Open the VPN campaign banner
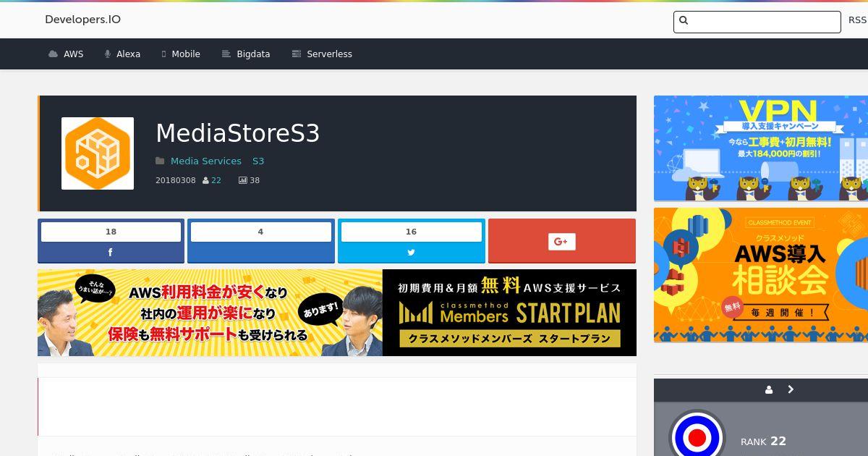The image size is (868, 456). point(761,148)
